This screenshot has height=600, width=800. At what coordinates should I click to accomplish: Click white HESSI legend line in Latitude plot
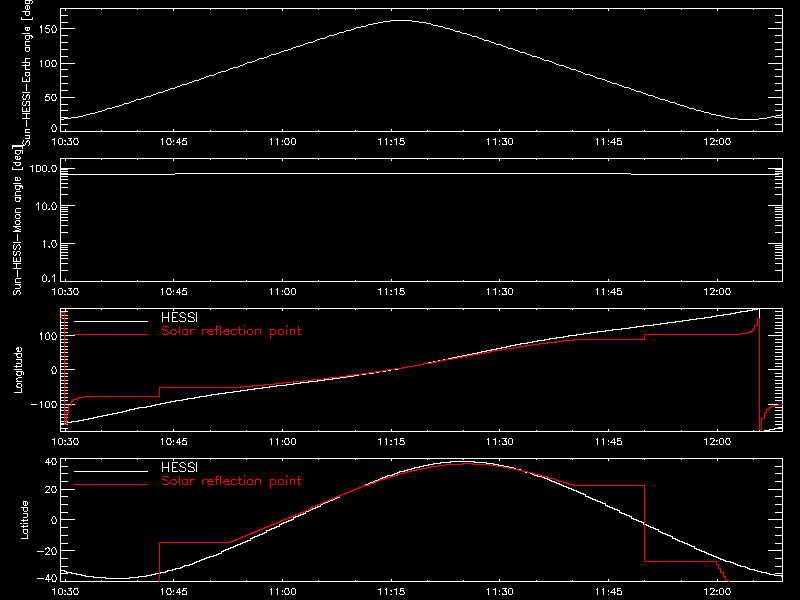[111, 471]
